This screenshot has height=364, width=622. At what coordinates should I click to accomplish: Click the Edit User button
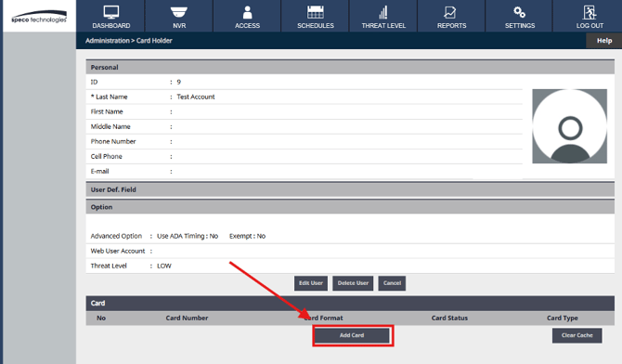(x=311, y=283)
